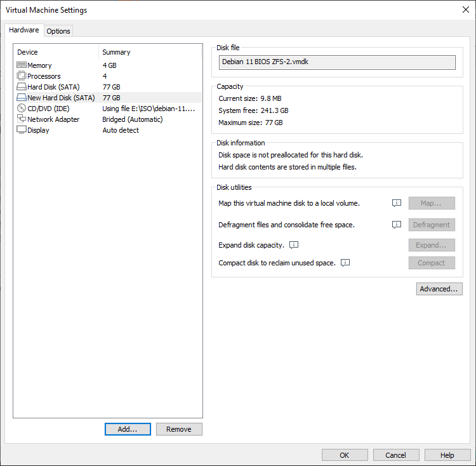Select the Memory device icon

[22, 65]
